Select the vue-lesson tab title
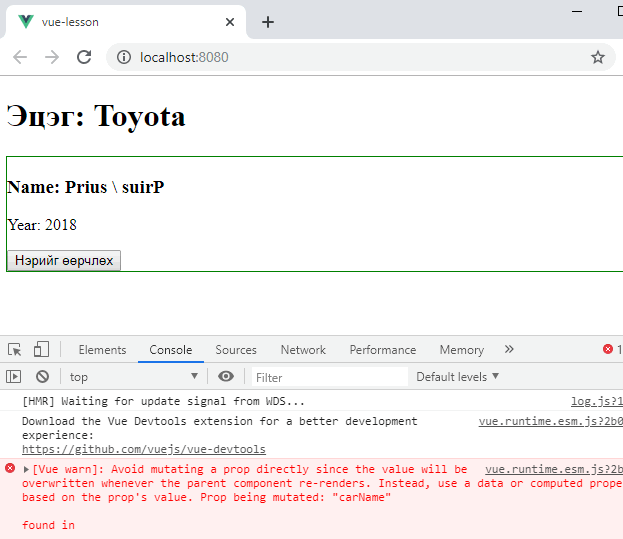 coord(70,22)
